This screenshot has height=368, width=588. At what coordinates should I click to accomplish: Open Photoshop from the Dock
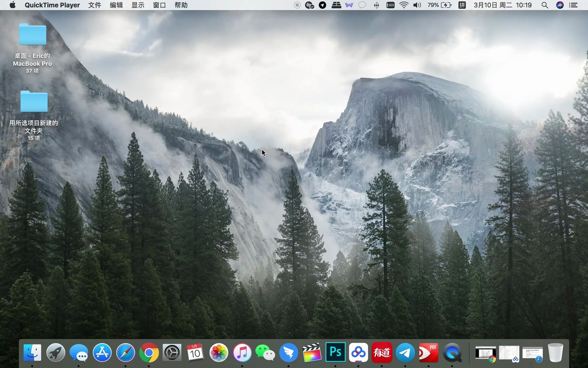[336, 353]
